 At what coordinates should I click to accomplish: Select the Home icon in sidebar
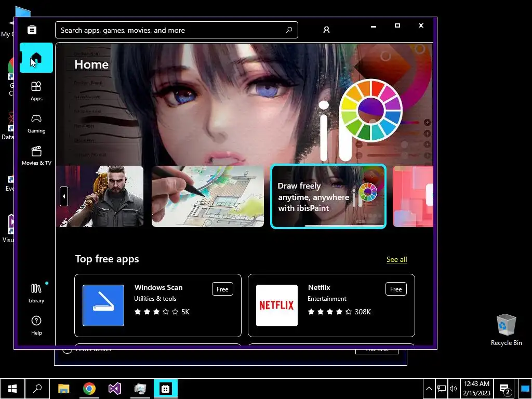(36, 58)
